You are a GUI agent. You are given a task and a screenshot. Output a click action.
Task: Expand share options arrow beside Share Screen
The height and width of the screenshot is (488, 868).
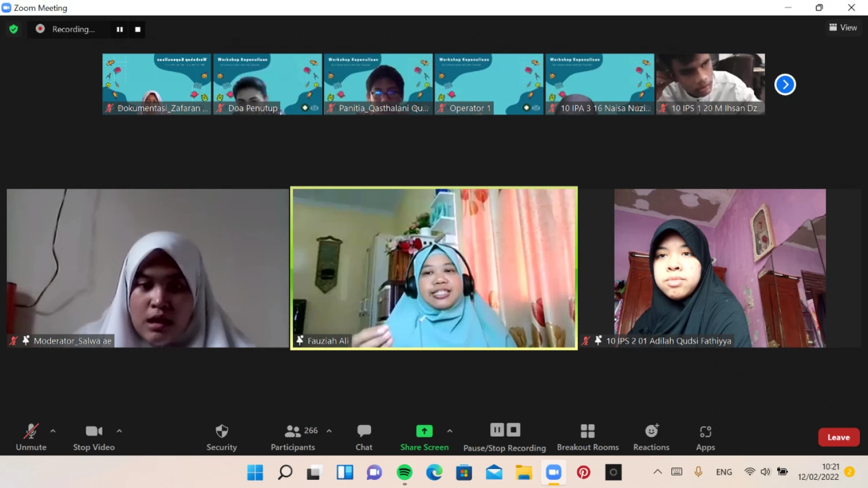click(450, 431)
